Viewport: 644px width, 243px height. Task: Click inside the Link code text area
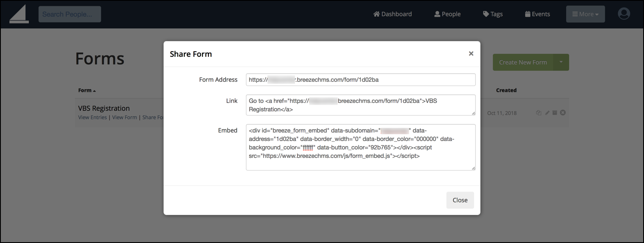pos(361,105)
